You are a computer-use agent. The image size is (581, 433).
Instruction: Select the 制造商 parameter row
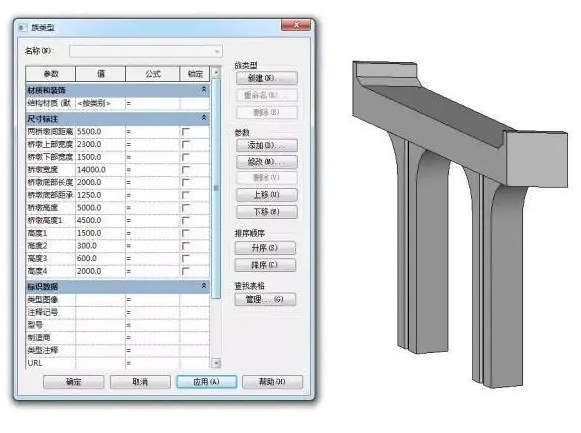(x=118, y=338)
